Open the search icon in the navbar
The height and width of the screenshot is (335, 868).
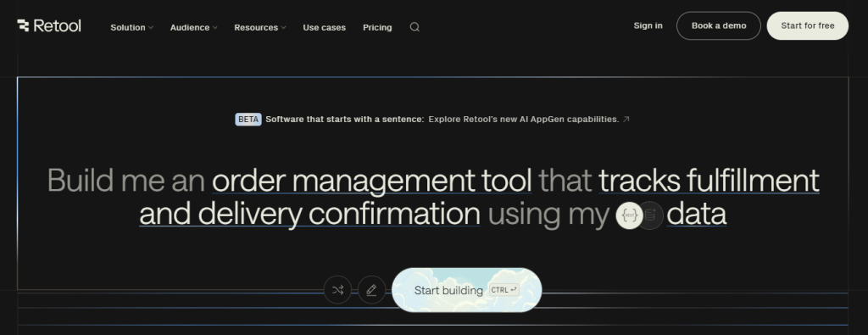click(x=415, y=27)
